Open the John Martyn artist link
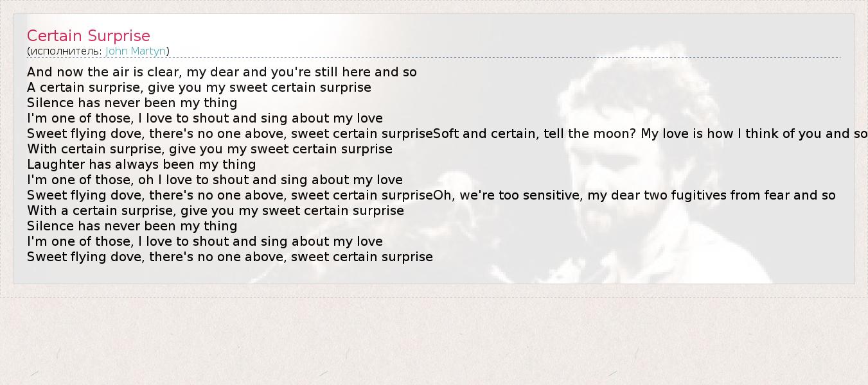Viewport: 868px width, 385px height. tap(136, 51)
